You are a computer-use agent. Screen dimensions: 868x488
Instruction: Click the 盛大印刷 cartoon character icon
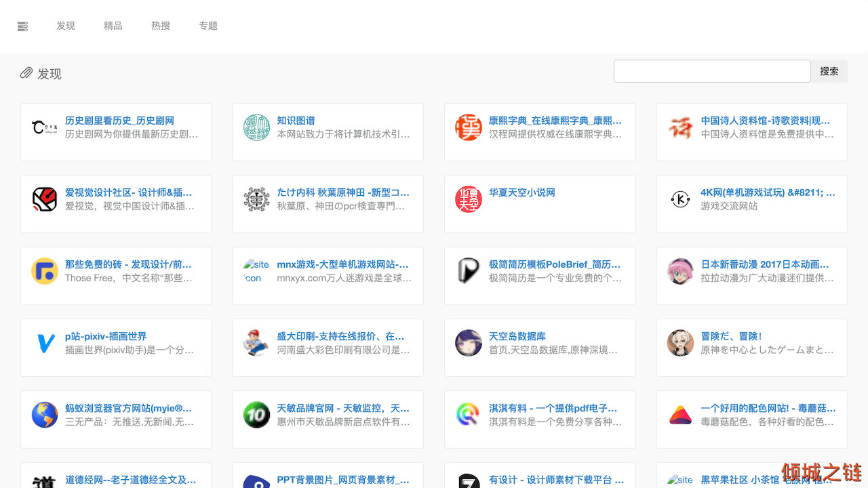tap(257, 343)
